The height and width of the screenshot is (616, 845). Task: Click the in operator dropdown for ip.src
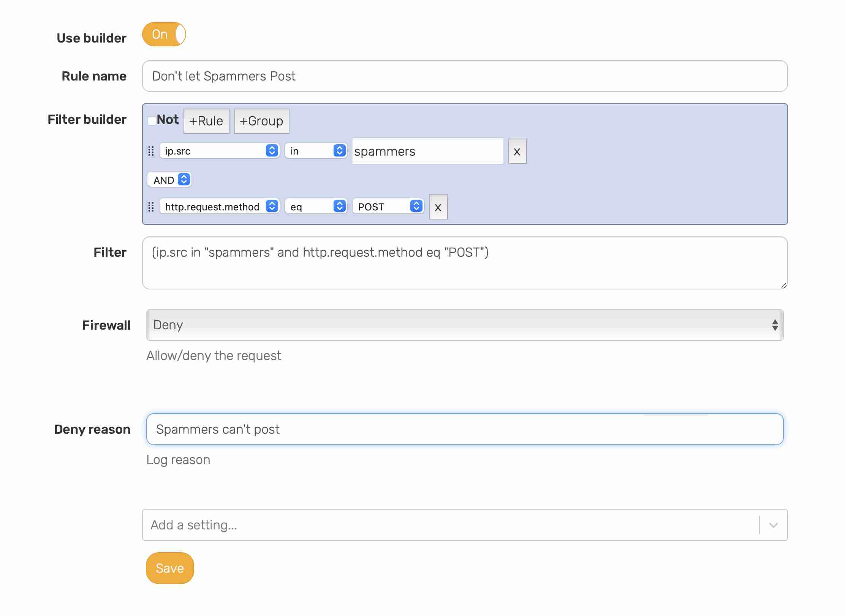(x=317, y=151)
